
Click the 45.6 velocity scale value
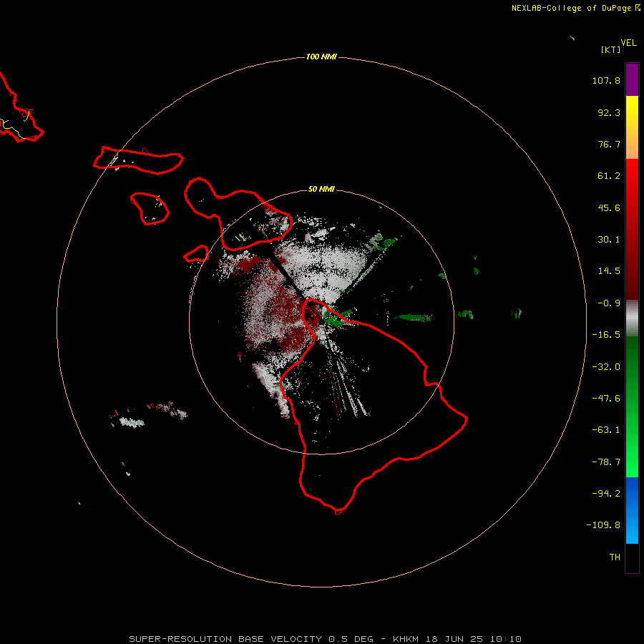tap(609, 208)
